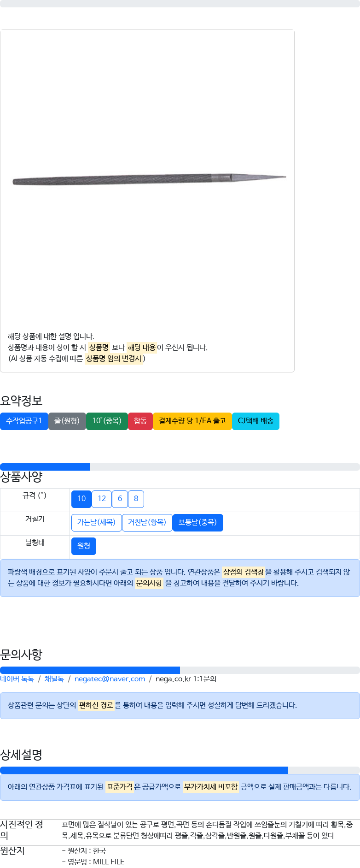Click the CJ택배 배송 shipping tag

[255, 421]
